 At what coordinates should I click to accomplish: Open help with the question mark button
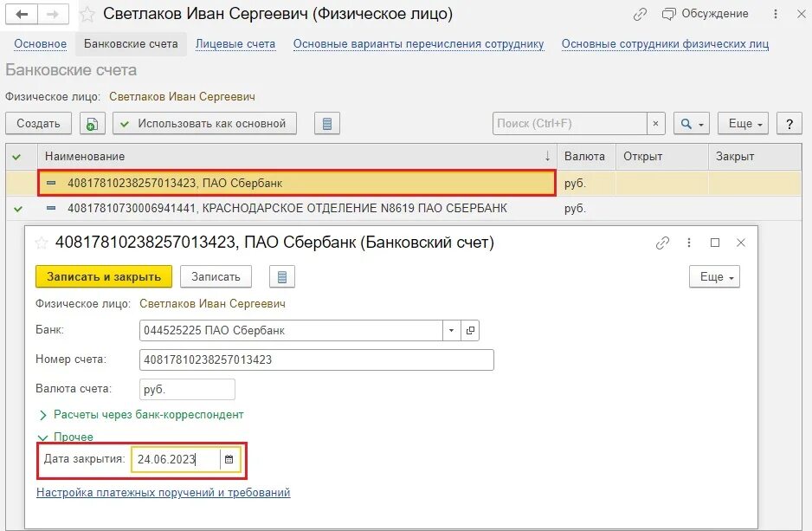[789, 123]
